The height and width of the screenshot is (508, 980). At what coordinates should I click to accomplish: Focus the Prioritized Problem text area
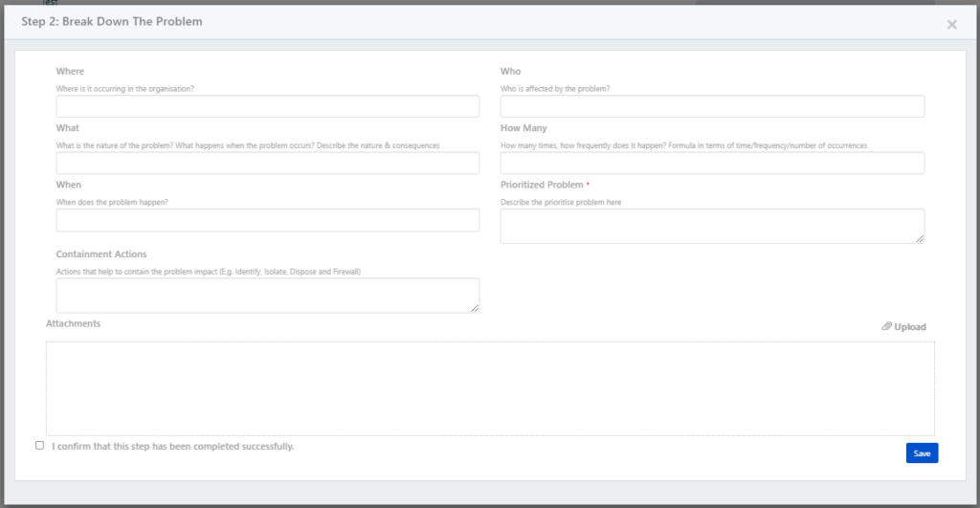point(712,226)
